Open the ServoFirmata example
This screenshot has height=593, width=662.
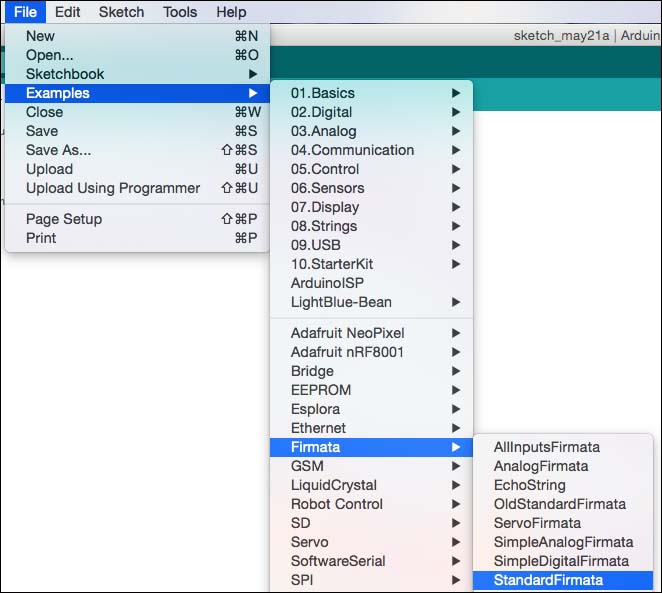[x=563, y=523]
